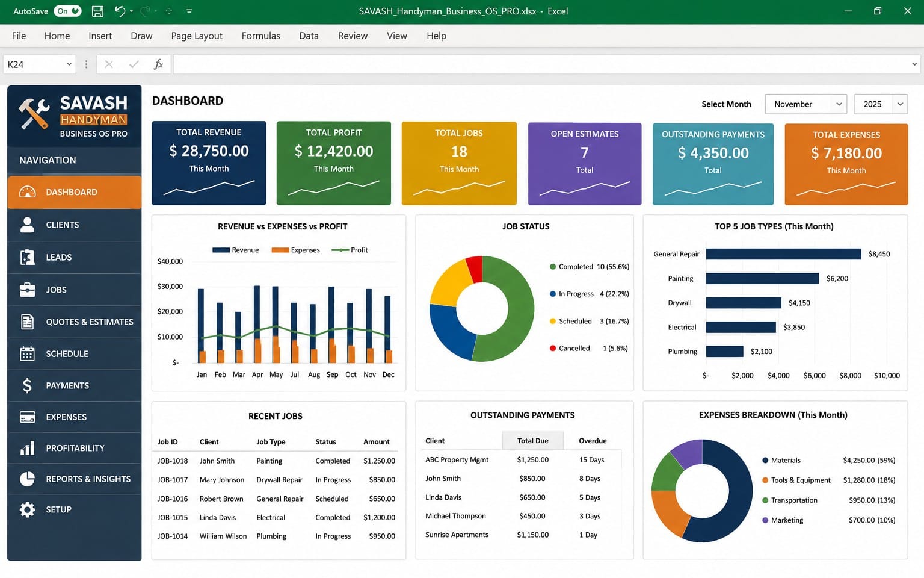Screen dimensions: 924x578
Task: Click the Clients person icon
Action: tap(27, 225)
